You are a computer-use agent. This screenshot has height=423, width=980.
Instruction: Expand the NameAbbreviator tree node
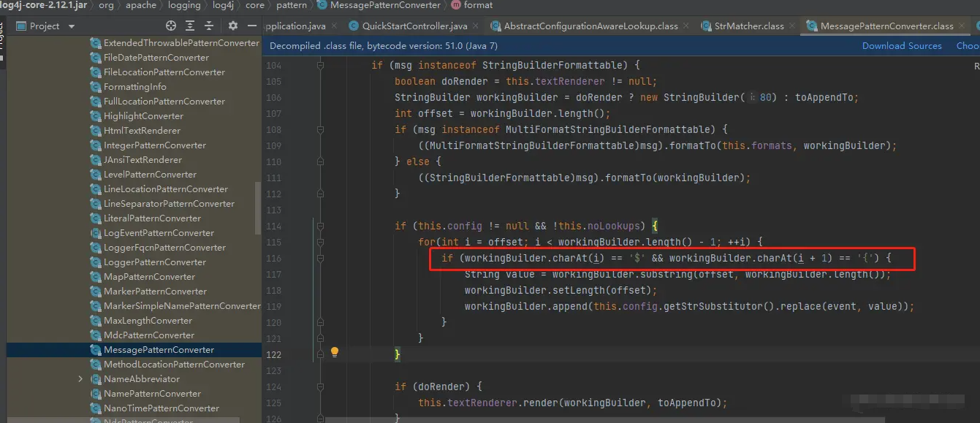pyautogui.click(x=80, y=379)
